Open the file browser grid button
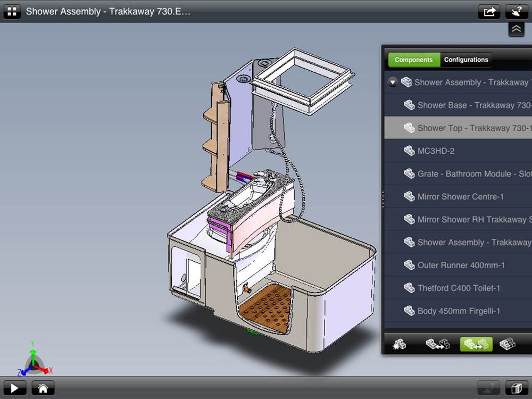 tap(12, 11)
